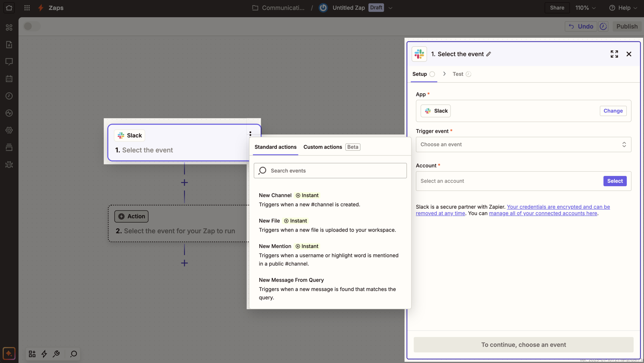The height and width of the screenshot is (363, 644).
Task: Click the home icon in top-left corner
Action: tap(9, 8)
